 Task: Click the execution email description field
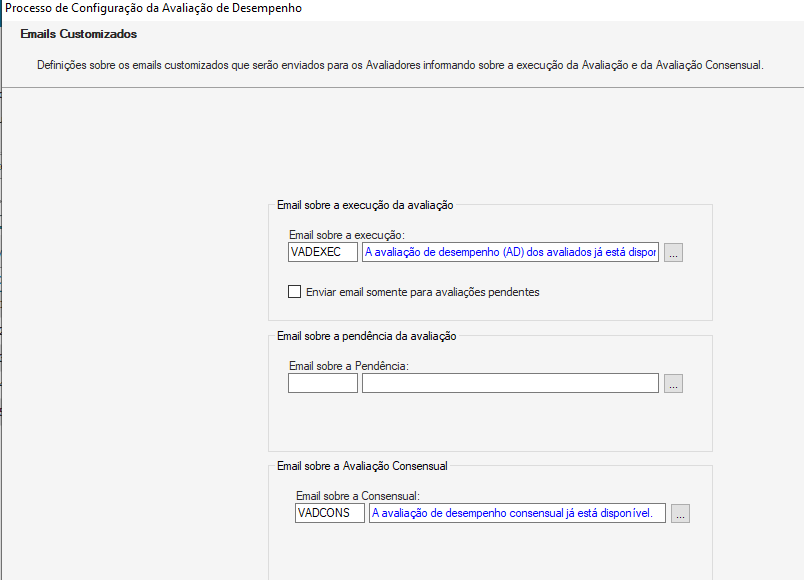point(510,253)
